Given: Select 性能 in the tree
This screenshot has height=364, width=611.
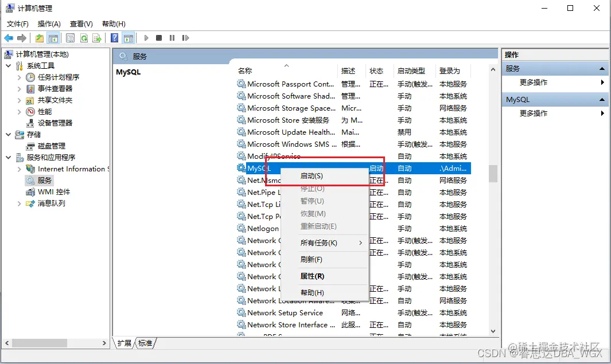Looking at the screenshot, I should [45, 112].
